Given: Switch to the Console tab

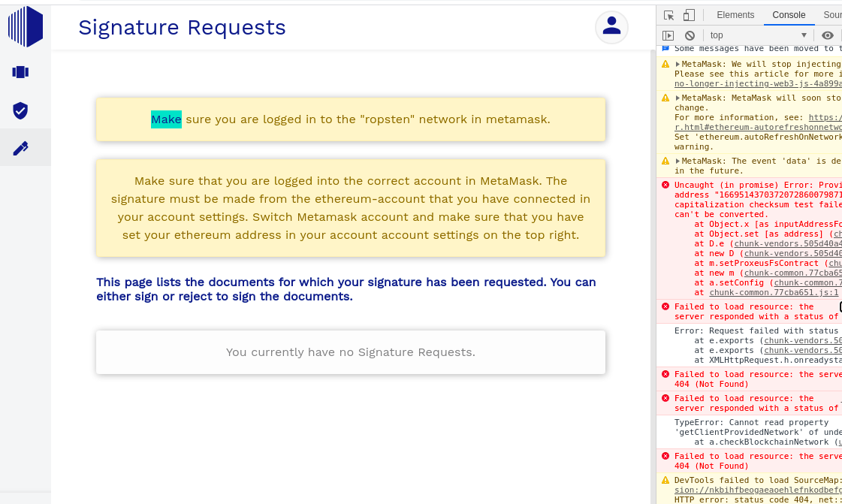Looking at the screenshot, I should click(x=789, y=15).
